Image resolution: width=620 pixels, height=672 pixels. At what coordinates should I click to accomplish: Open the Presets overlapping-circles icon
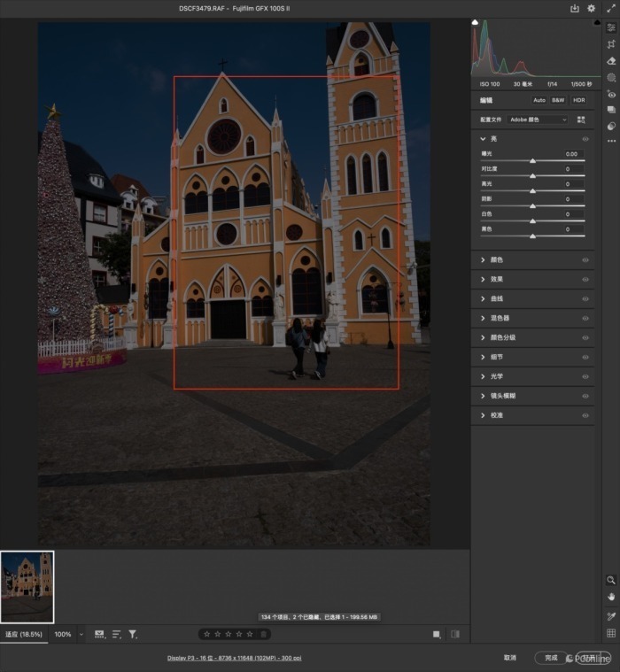pyautogui.click(x=611, y=126)
